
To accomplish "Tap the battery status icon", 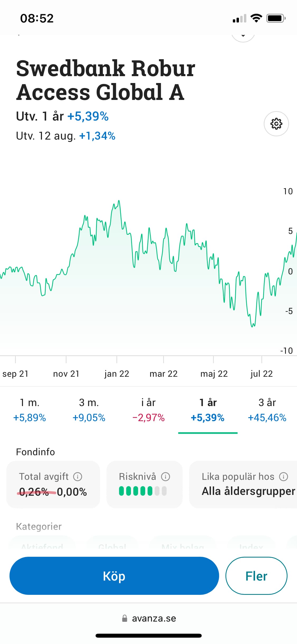I will 276,18.
